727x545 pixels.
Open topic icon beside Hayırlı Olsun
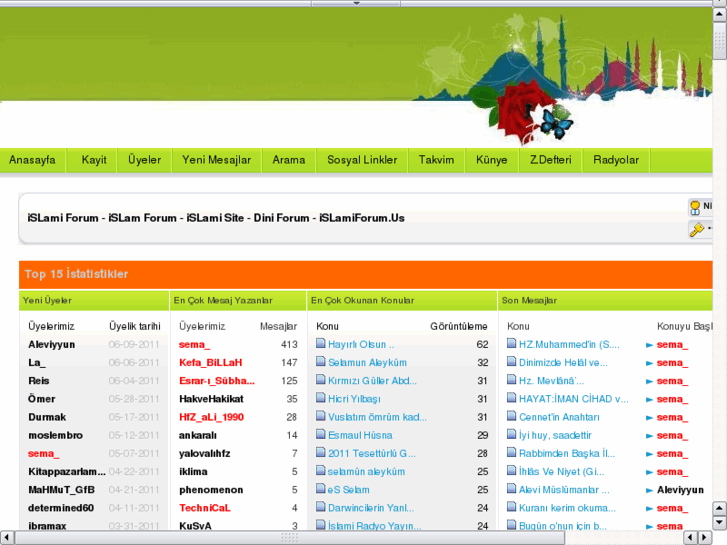[320, 343]
